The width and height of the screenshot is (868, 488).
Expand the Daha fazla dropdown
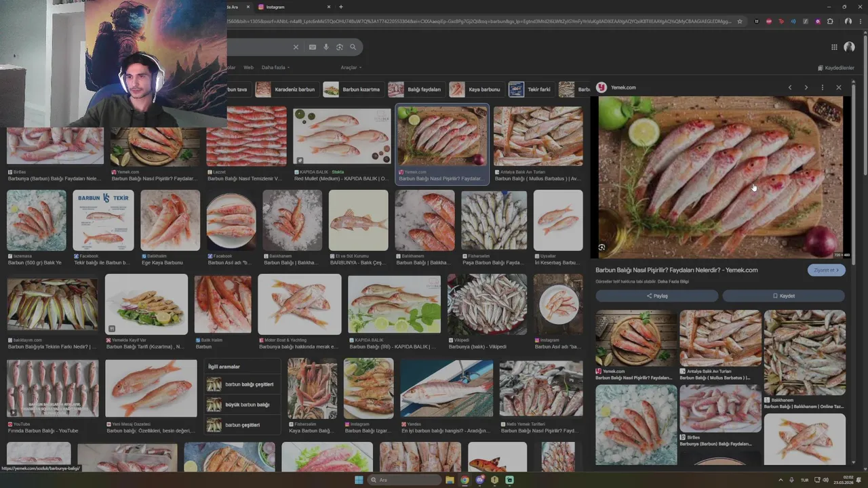pos(275,67)
